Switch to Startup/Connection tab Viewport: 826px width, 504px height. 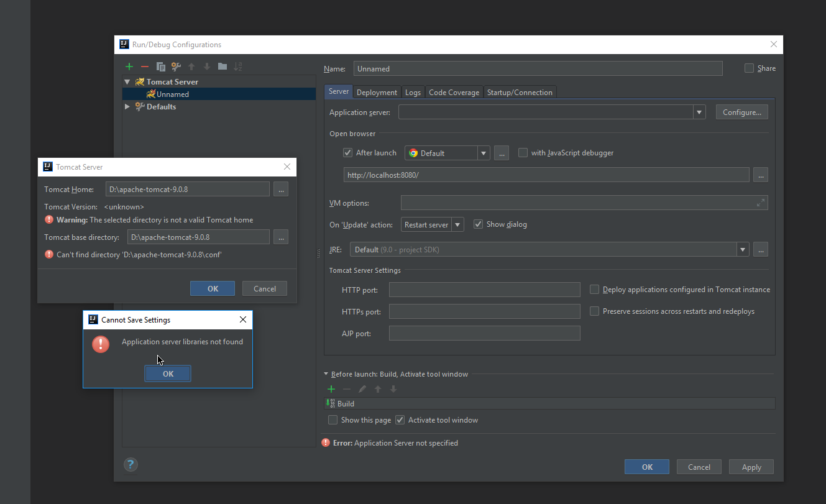pos(520,92)
